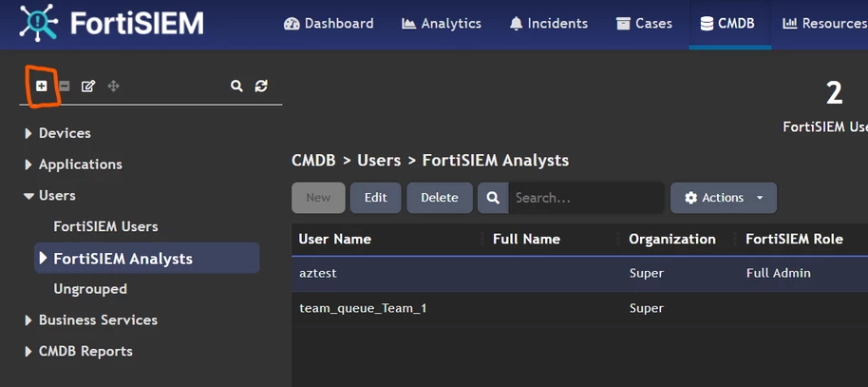
Task: Select FortiSIEM Users in tree
Action: click(105, 226)
